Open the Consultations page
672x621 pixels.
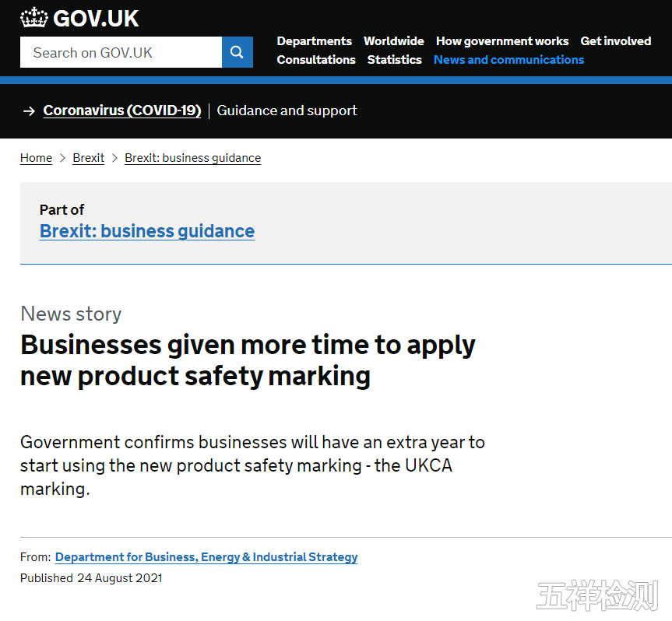[315, 60]
